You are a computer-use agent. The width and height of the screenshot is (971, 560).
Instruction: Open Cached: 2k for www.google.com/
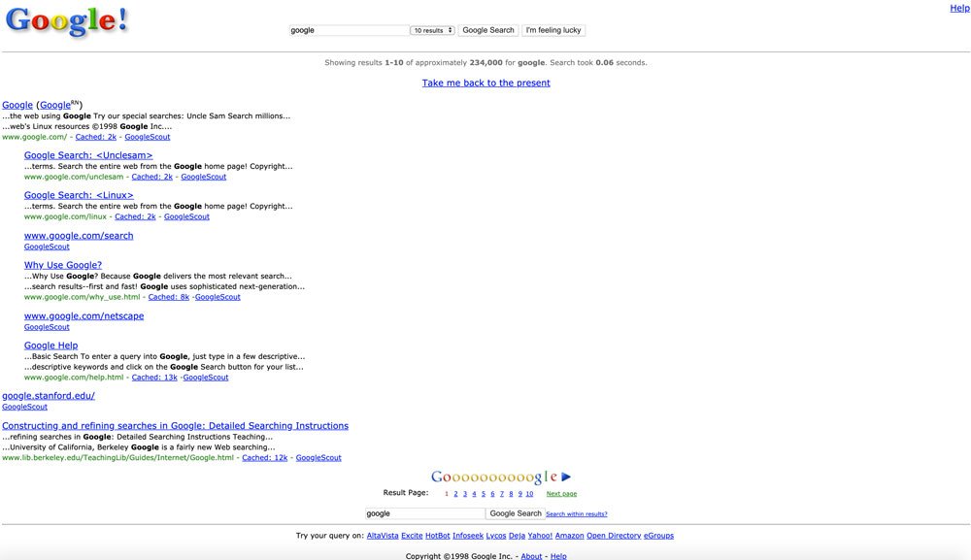[x=96, y=137]
